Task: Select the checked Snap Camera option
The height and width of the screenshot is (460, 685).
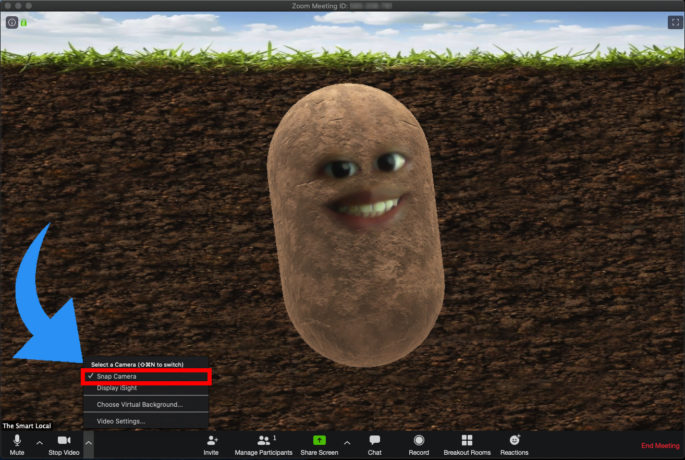Action: (117, 376)
